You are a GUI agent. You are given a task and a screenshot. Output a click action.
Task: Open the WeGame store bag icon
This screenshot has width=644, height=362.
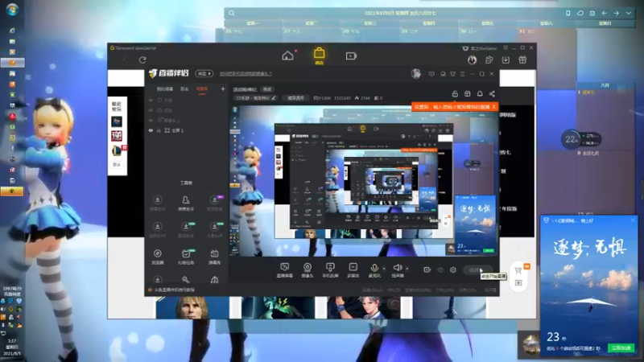coord(319,54)
